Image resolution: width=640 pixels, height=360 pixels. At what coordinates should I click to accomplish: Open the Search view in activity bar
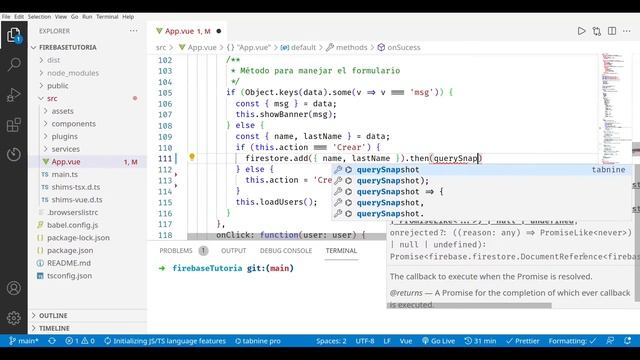coord(13,64)
